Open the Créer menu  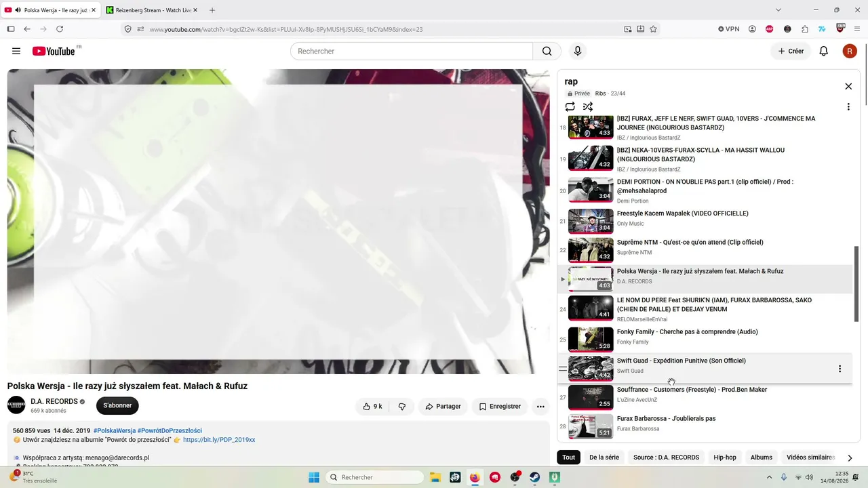tap(791, 51)
